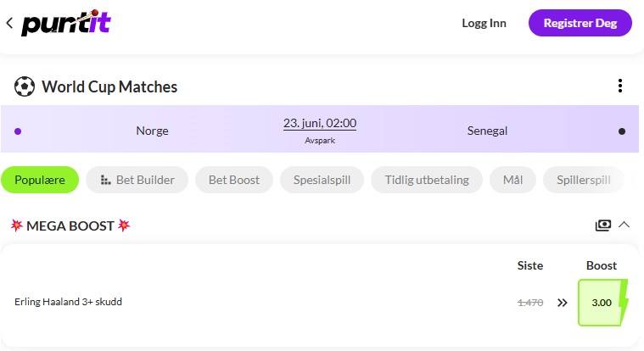Open the Mål tab
This screenshot has height=351, width=644.
[x=513, y=180]
